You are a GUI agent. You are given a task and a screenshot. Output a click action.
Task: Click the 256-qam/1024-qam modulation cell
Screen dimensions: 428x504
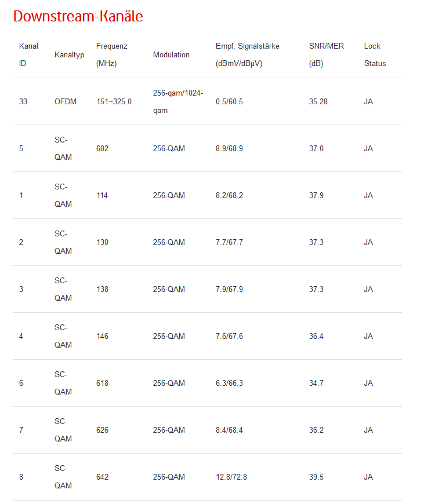pos(177,101)
